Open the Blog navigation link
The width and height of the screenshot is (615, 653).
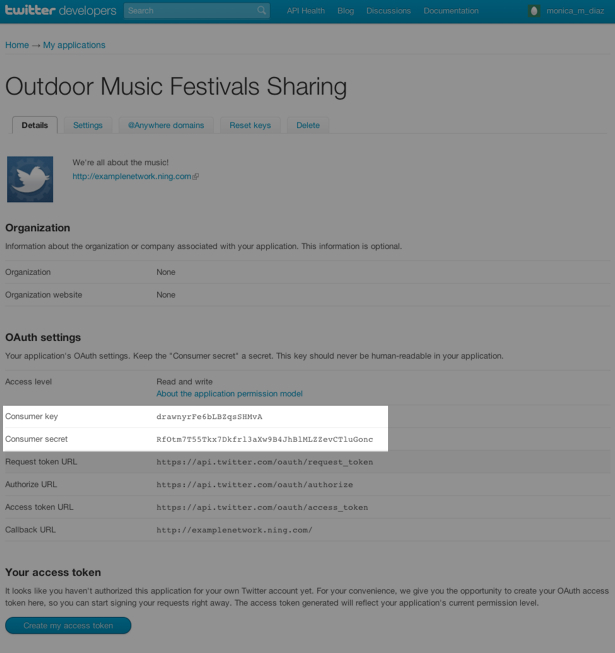(346, 11)
